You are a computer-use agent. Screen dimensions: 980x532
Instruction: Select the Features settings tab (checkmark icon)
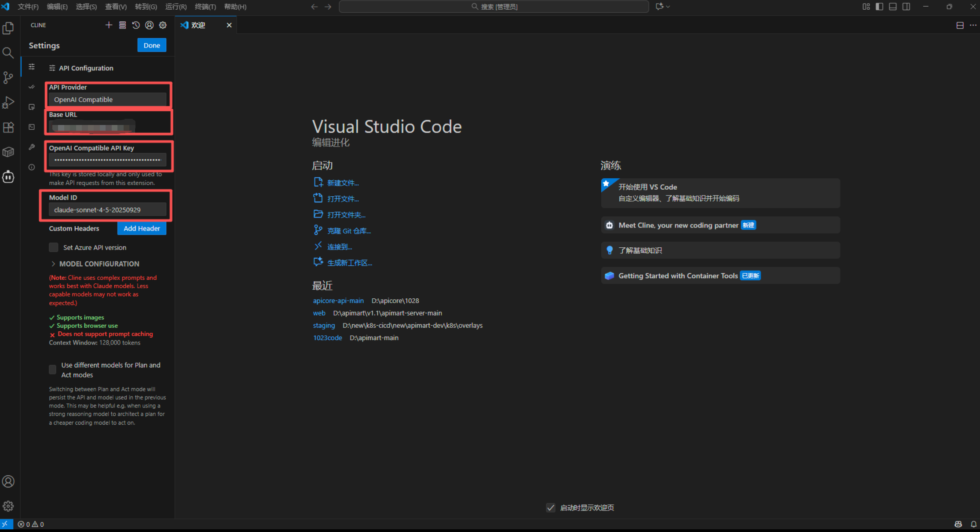pyautogui.click(x=32, y=87)
